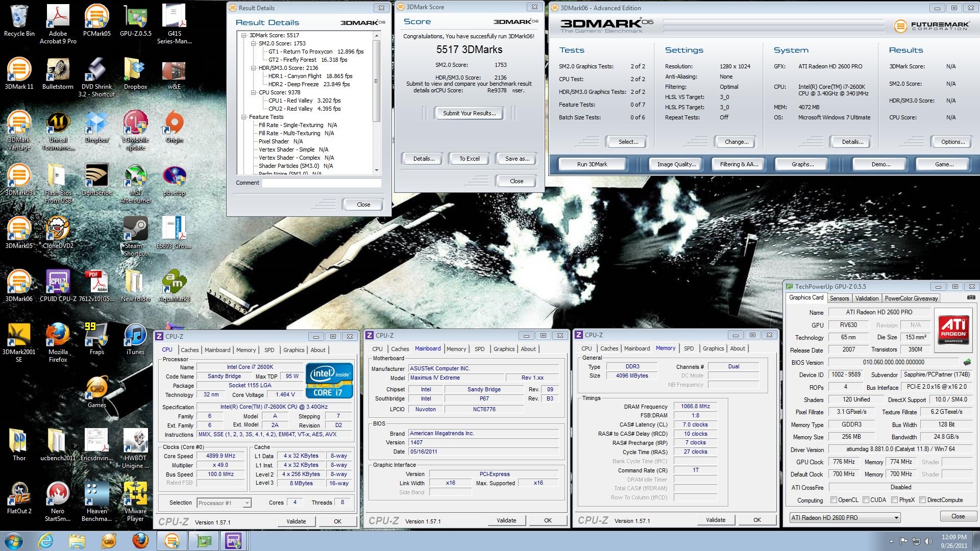This screenshot has height=551, width=980.
Task: Click Save as... in 3DMark Score
Action: (x=517, y=159)
